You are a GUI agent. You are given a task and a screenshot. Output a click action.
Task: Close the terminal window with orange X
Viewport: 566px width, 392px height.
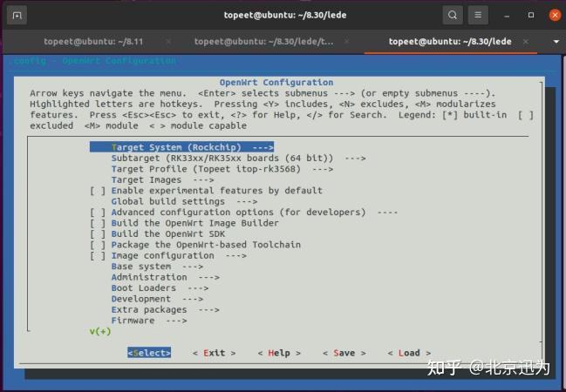pyautogui.click(x=556, y=15)
